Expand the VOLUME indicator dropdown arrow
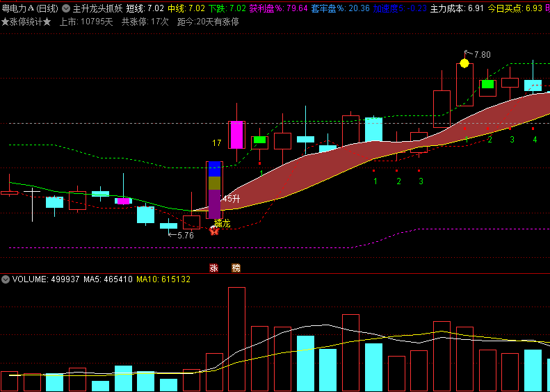This screenshot has height=392, width=550. click(x=6, y=279)
